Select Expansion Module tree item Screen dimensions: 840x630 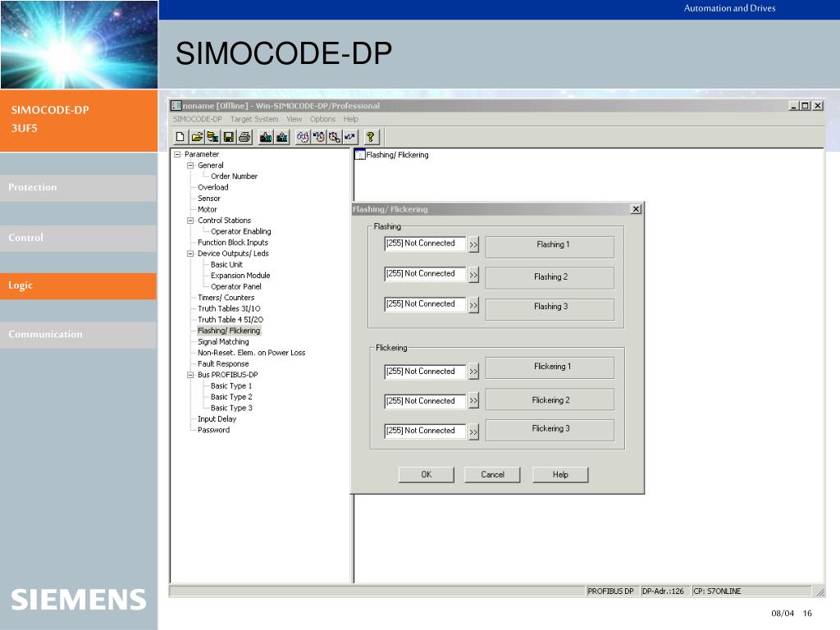click(240, 276)
